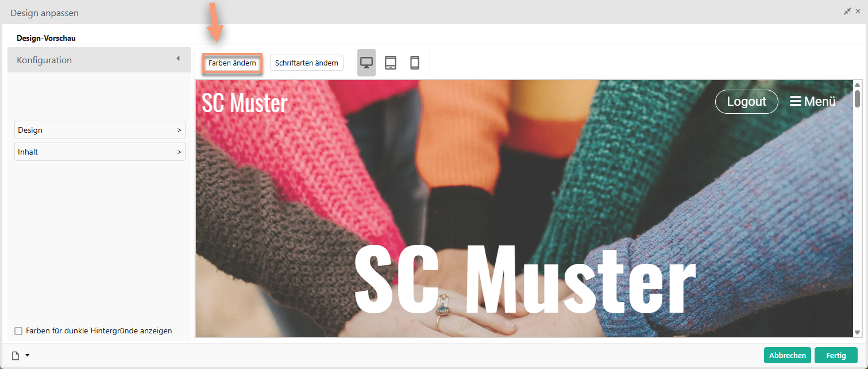Select the desktop preview icon
The width and height of the screenshot is (868, 369).
pos(367,63)
